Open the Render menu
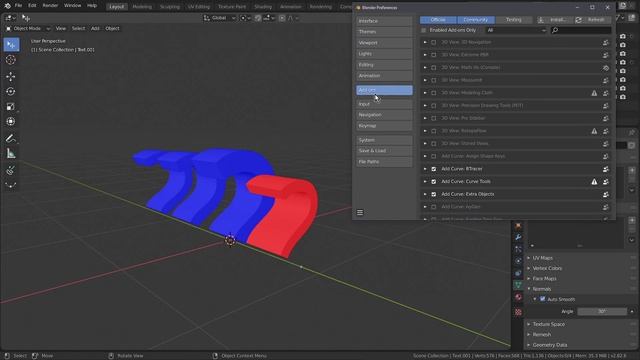640x360 pixels. [x=50, y=6]
